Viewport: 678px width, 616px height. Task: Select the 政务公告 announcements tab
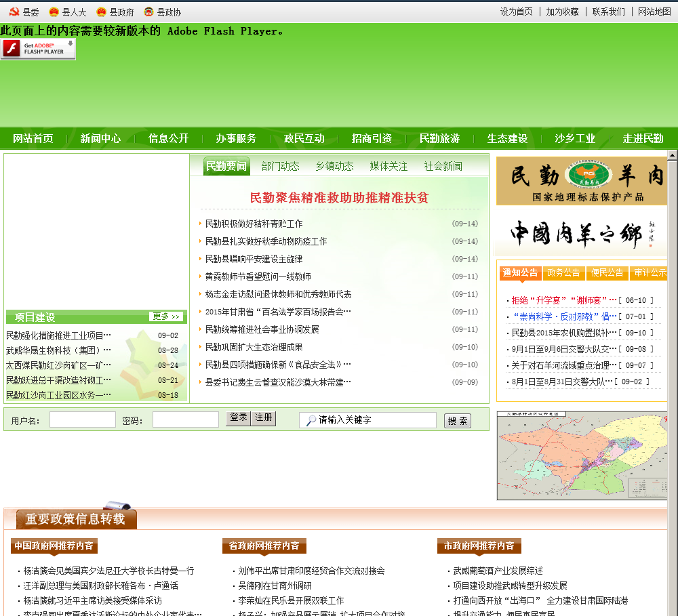[563, 272]
